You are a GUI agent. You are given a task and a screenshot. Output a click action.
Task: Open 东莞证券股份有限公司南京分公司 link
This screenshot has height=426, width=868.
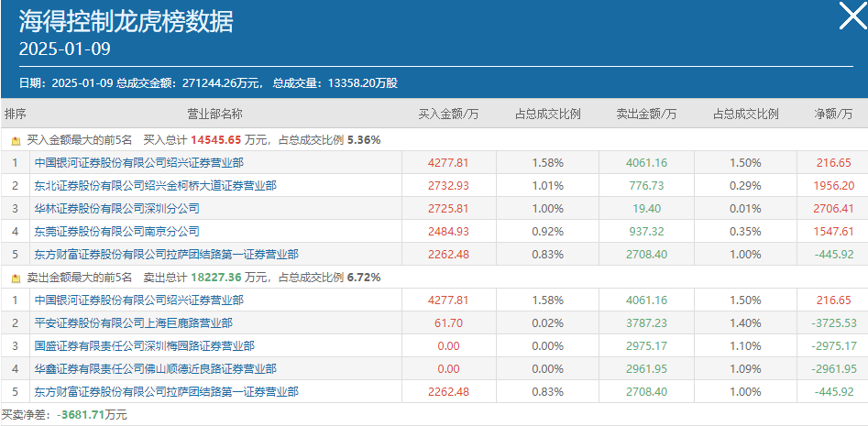[116, 231]
